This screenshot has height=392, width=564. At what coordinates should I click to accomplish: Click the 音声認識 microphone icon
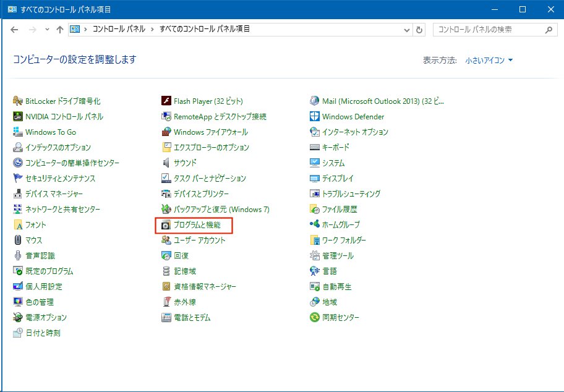click(x=17, y=256)
